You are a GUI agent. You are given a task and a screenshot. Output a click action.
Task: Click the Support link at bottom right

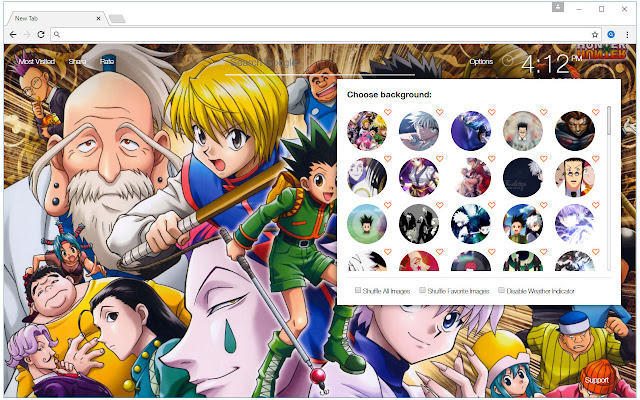tap(596, 380)
